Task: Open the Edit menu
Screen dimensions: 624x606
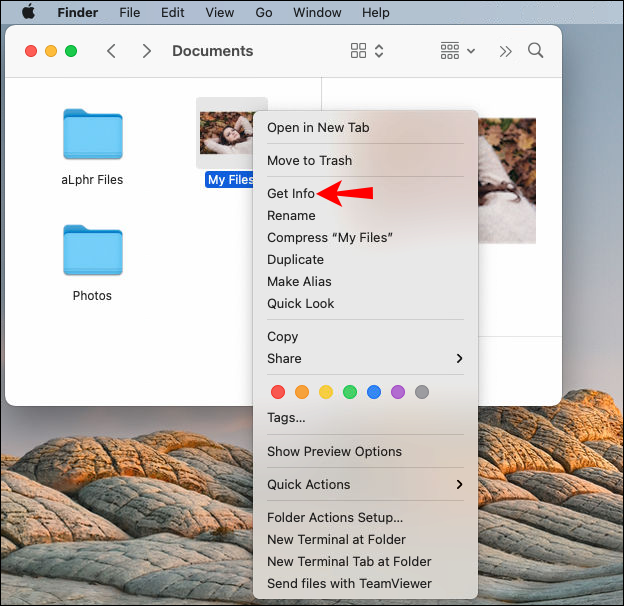Action: (172, 12)
